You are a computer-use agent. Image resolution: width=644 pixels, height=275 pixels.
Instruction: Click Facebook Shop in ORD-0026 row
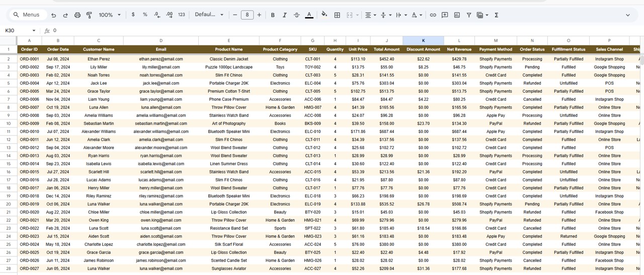(x=609, y=260)
